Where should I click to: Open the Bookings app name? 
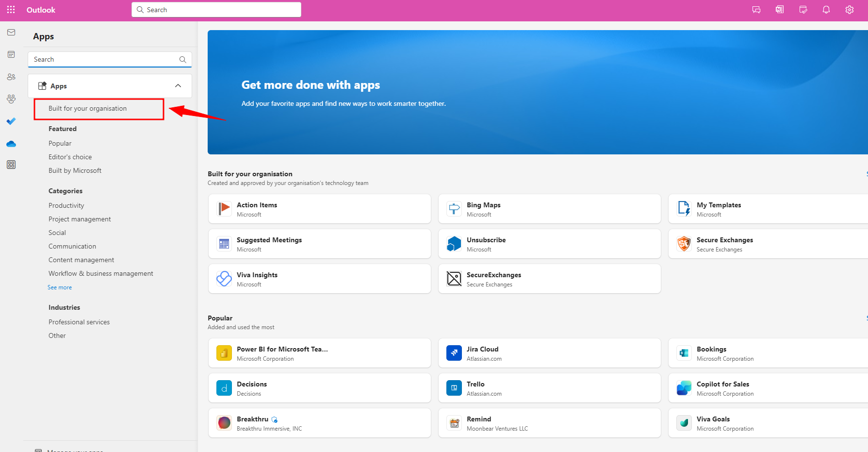tap(711, 350)
